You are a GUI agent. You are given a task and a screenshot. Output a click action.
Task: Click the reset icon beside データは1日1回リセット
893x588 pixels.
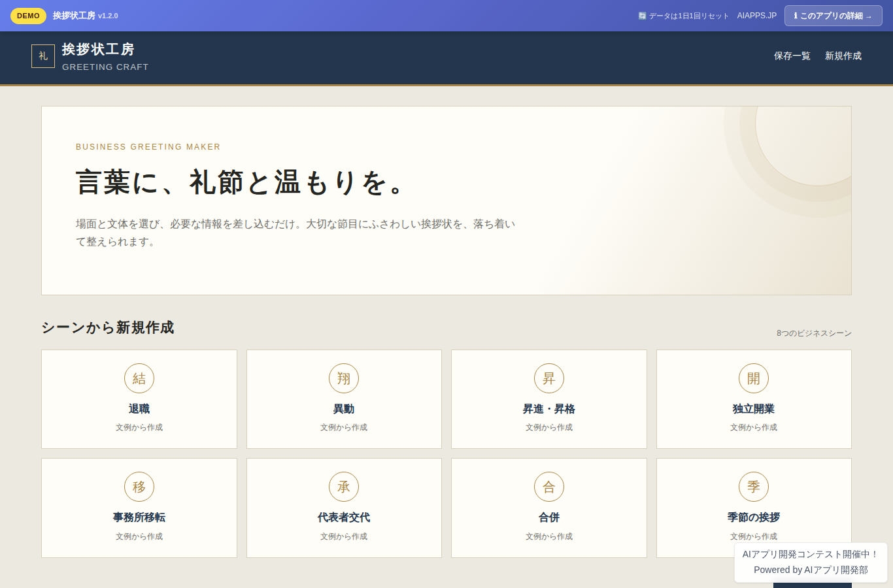coord(642,16)
